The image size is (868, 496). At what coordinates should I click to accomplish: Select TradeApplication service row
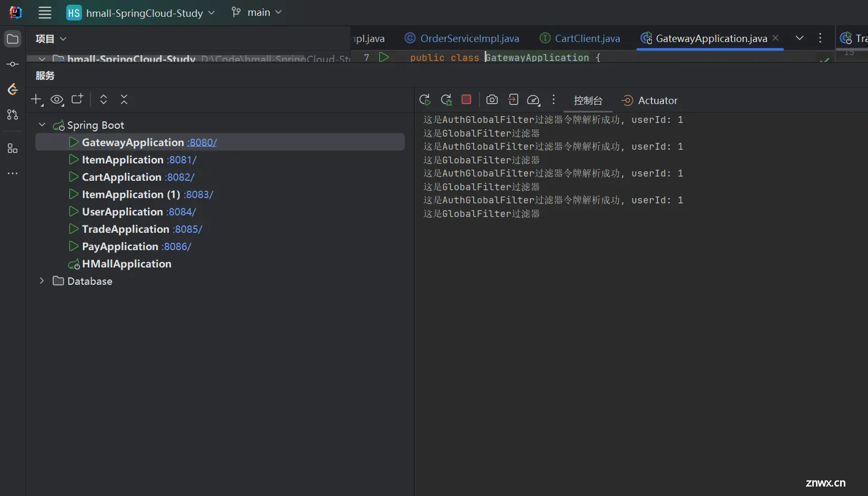click(x=220, y=229)
